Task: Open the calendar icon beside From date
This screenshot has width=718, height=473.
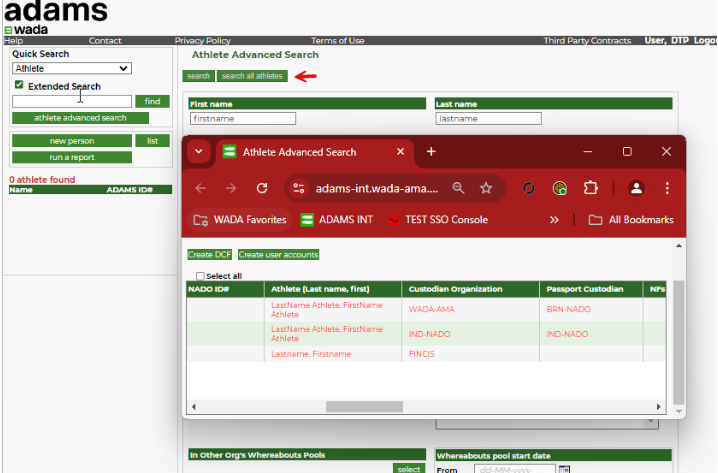Action: (565, 469)
